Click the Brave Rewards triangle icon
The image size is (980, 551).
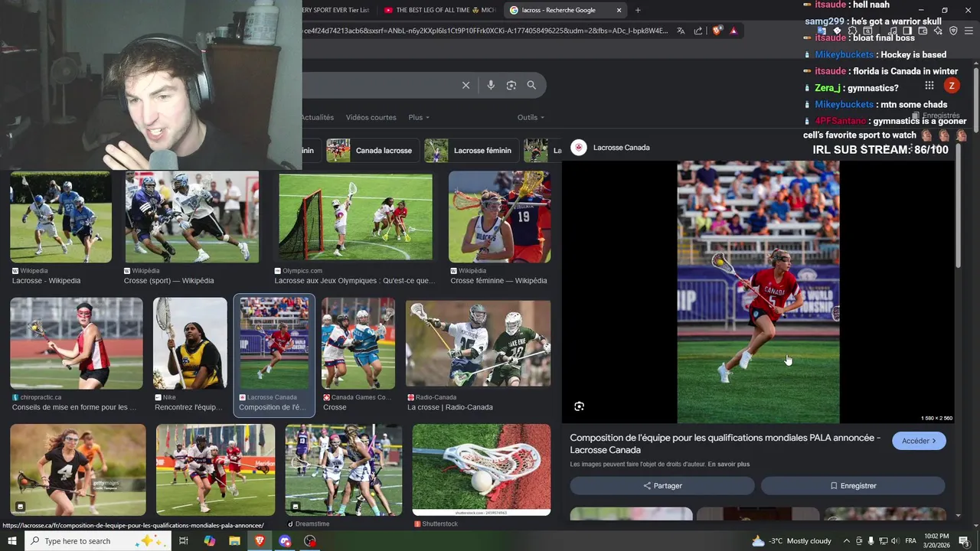tap(733, 31)
